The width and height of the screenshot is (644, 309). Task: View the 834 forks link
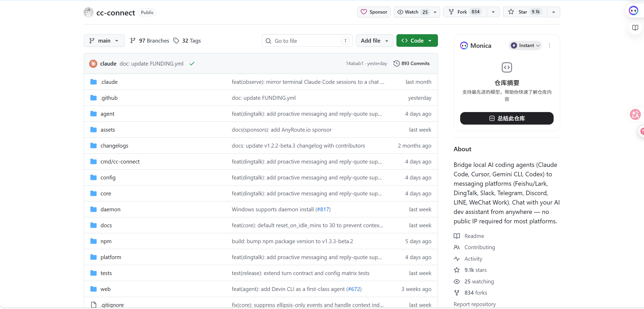[x=476, y=293]
